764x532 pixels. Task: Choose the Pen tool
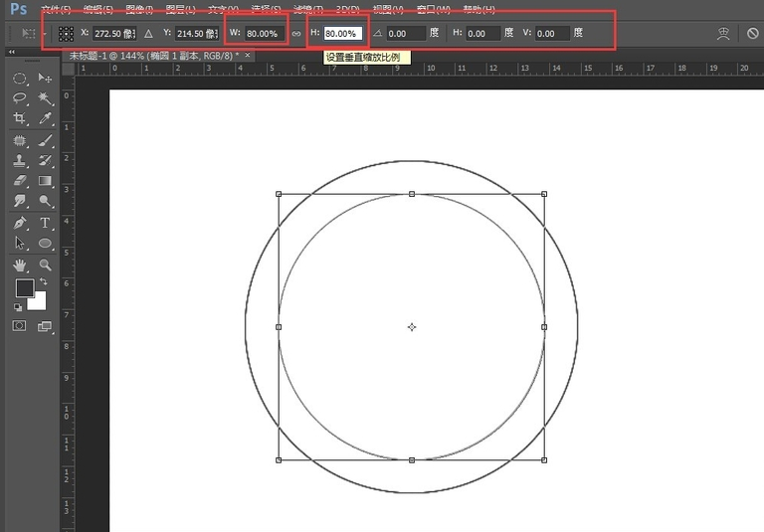point(19,223)
